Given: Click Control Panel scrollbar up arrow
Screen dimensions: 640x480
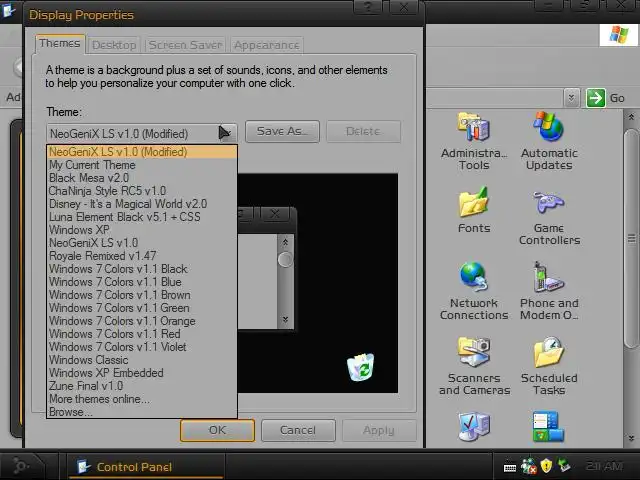Looking at the screenshot, I should pyautogui.click(x=631, y=118).
